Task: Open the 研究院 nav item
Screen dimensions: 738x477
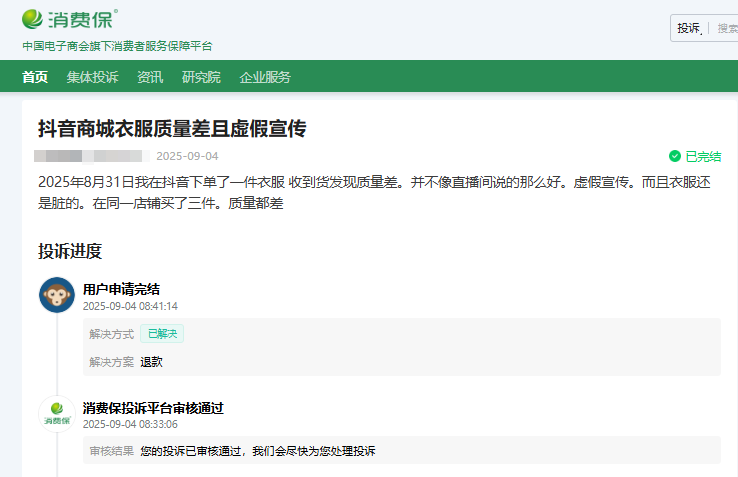Action: (201, 77)
